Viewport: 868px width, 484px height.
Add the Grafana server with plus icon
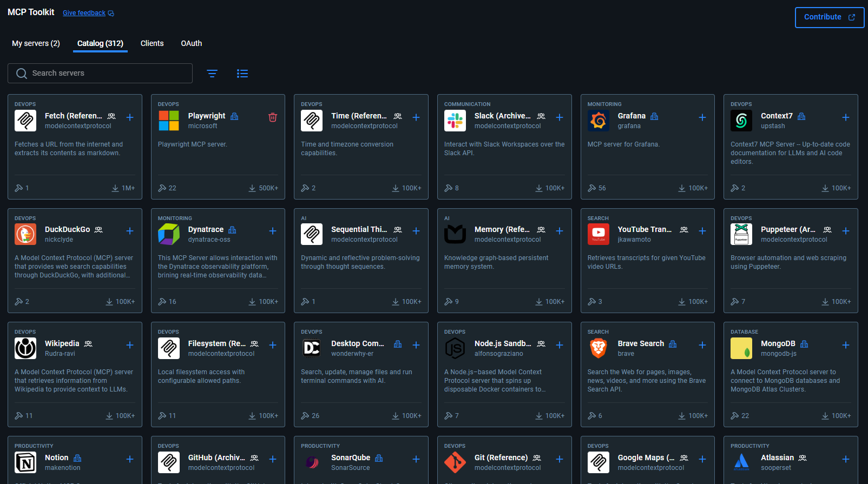pos(702,117)
